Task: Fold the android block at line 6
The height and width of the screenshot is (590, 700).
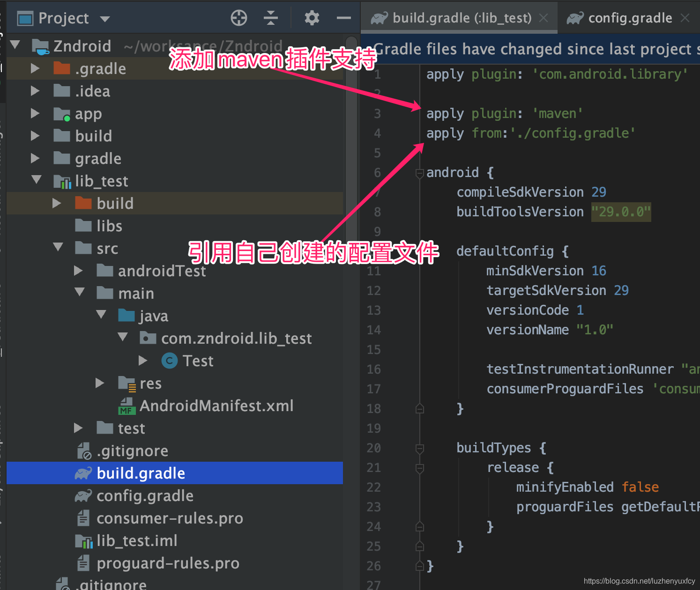Action: [x=420, y=173]
